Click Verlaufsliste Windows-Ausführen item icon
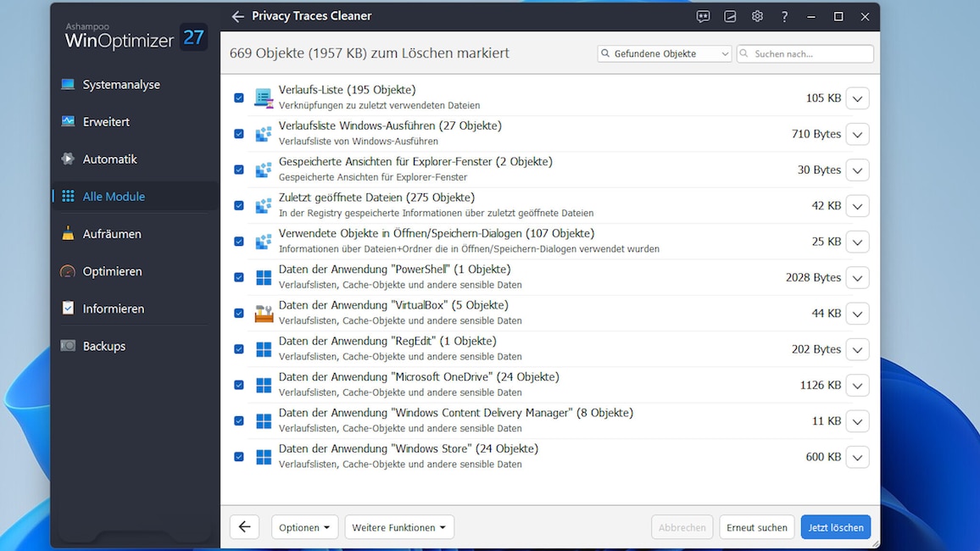980x551 pixels. 264,134
